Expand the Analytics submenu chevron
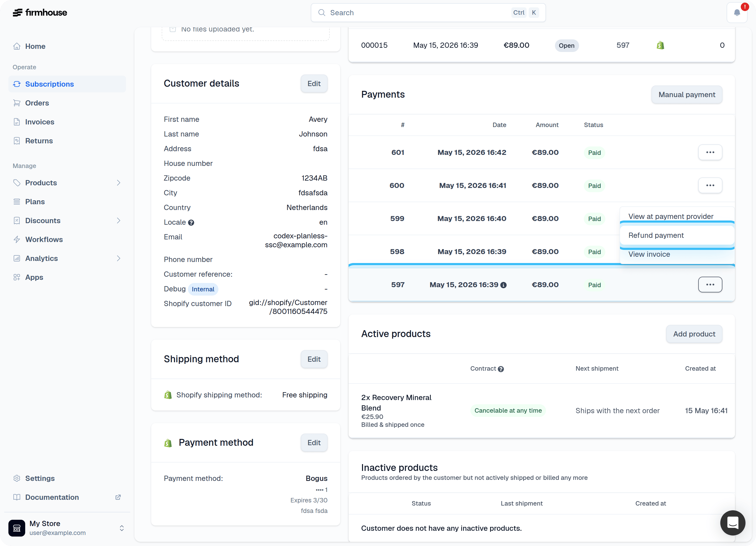The width and height of the screenshot is (756, 546). coord(119,258)
